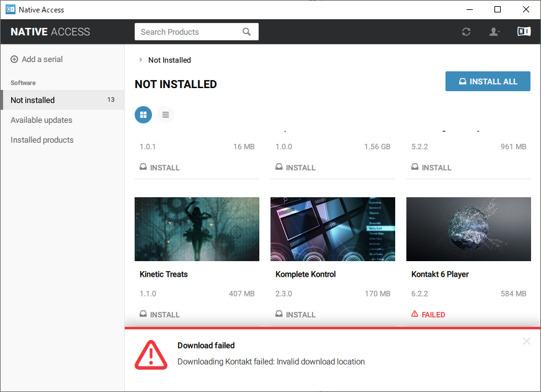Viewport: 541px width, 392px height.
Task: Click the FAILED status for Kontakt 6 Player
Action: (428, 314)
